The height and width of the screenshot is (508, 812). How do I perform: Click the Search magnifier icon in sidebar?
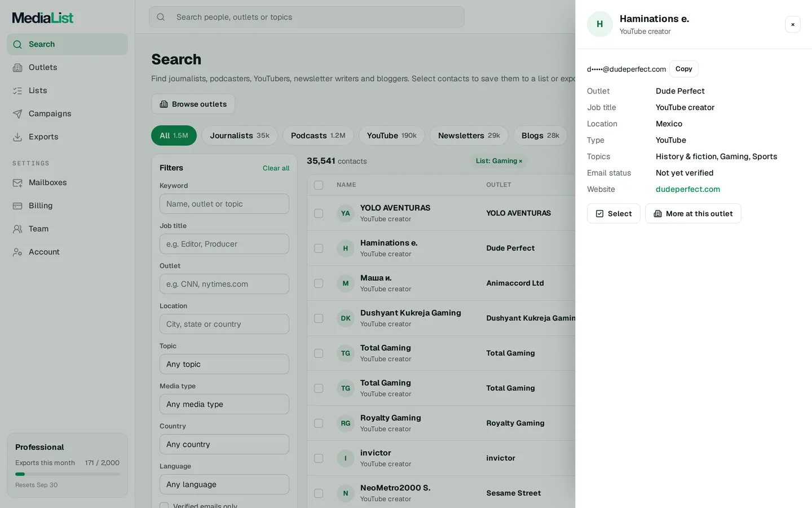[17, 45]
